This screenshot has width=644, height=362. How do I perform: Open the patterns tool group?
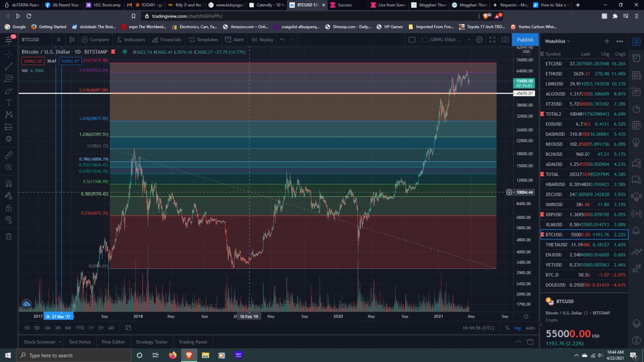[9, 115]
